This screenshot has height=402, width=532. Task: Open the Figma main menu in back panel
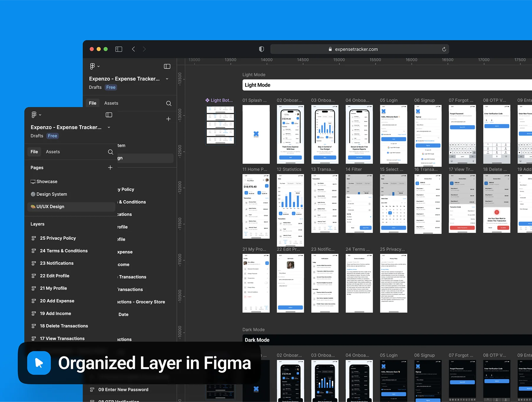95,66
